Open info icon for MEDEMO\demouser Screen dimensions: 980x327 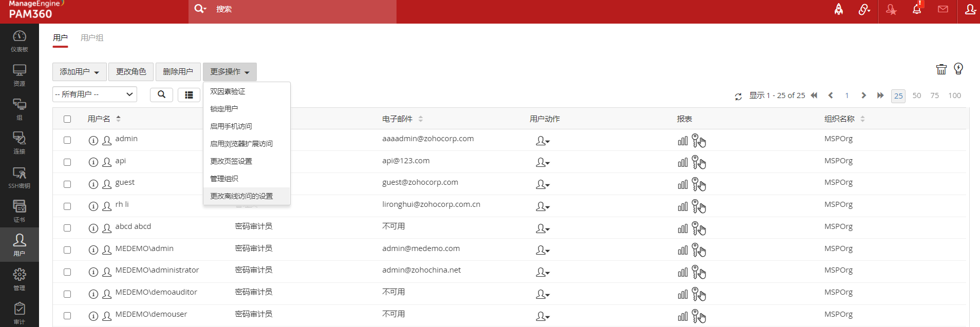[x=93, y=316]
